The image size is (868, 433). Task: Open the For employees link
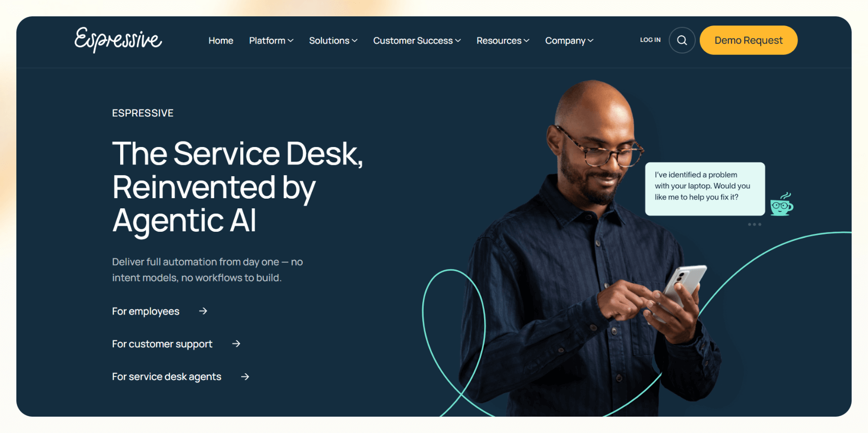pyautogui.click(x=146, y=311)
